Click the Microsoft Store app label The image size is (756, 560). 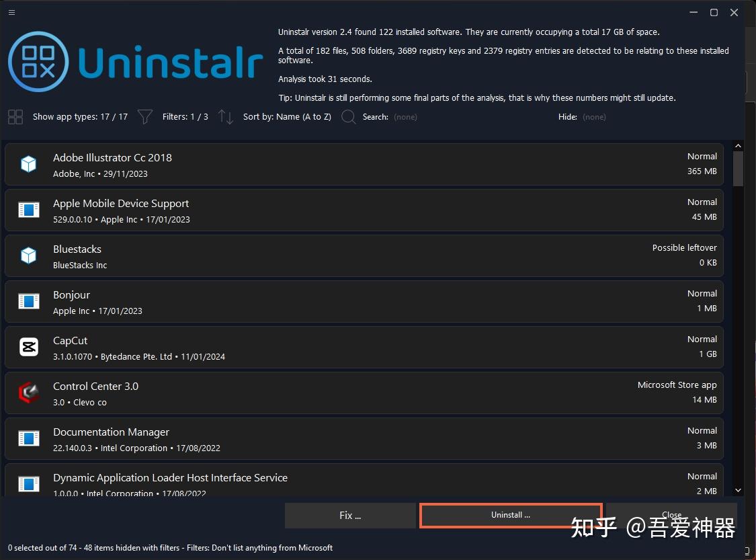tap(677, 385)
